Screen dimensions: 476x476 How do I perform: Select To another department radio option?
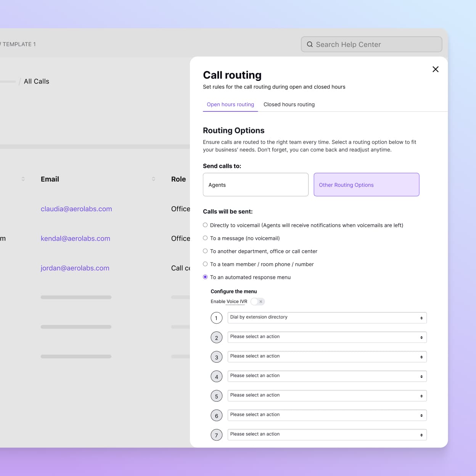click(x=205, y=251)
